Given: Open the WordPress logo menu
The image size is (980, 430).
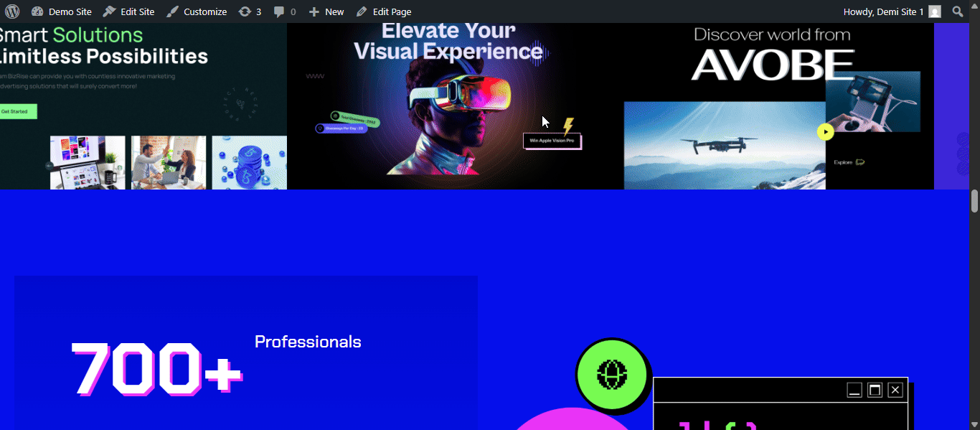Looking at the screenshot, I should (x=12, y=11).
